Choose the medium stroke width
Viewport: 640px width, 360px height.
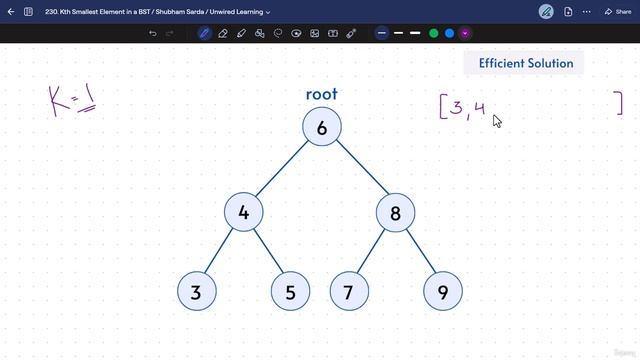[399, 33]
